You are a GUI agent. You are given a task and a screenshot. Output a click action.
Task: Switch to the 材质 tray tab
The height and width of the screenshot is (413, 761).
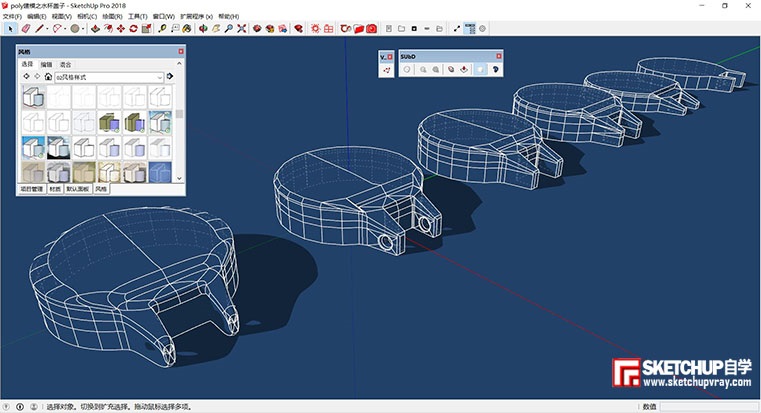[56, 188]
